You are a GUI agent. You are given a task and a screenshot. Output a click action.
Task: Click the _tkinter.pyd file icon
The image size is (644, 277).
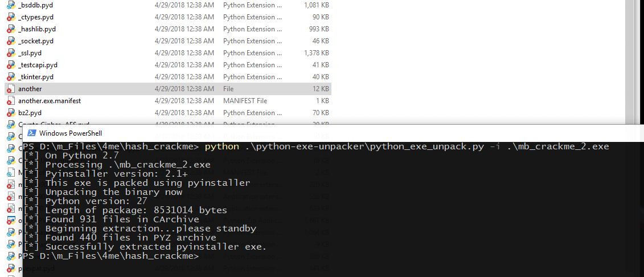tap(11, 77)
